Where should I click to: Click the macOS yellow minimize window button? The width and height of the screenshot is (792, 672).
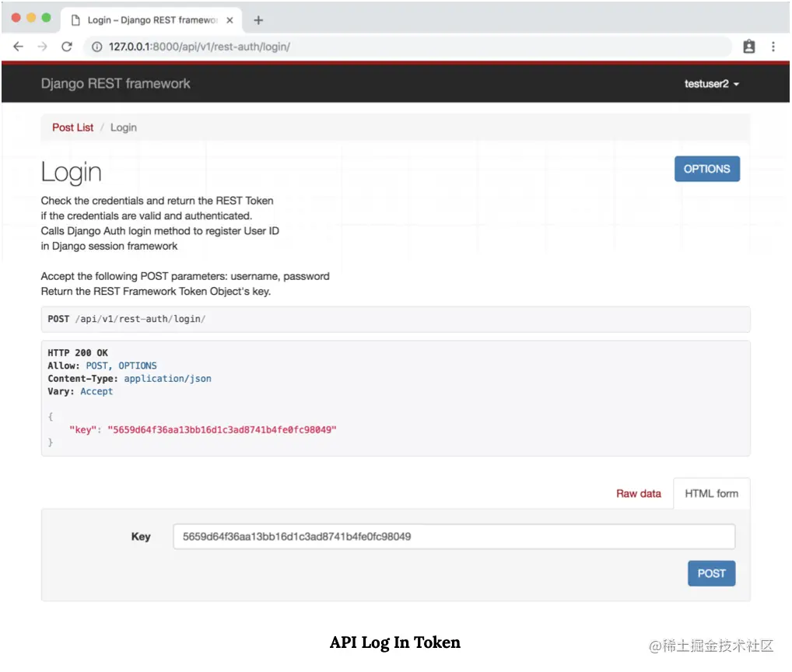pyautogui.click(x=31, y=18)
